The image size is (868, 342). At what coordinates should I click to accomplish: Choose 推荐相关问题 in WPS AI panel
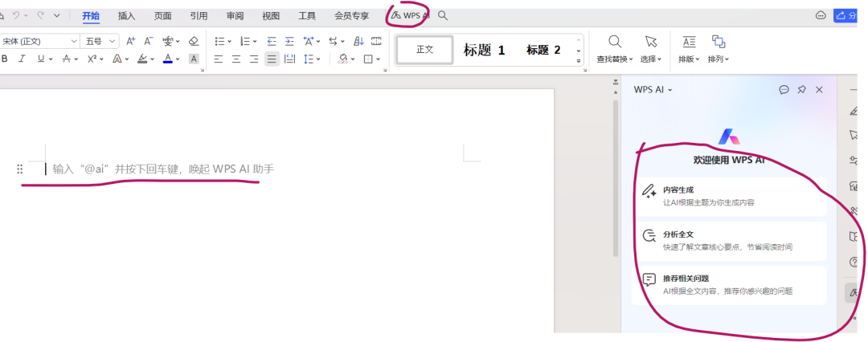click(x=730, y=285)
